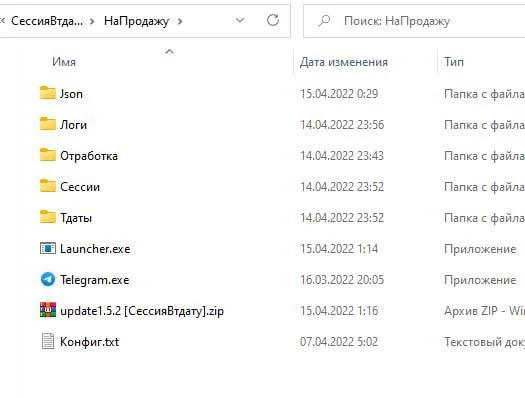The image size is (525, 398).
Task: Select the Тдаты folder name
Action: click(x=76, y=218)
